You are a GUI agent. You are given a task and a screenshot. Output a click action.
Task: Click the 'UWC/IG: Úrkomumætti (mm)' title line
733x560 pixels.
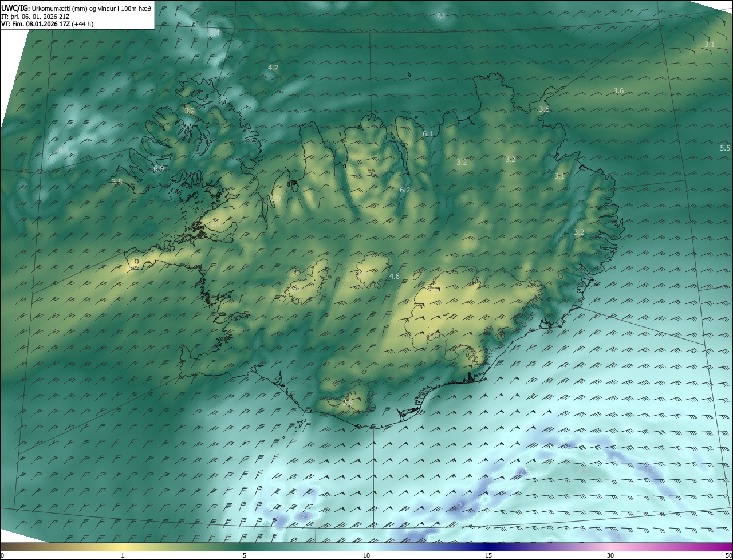tap(76, 7)
